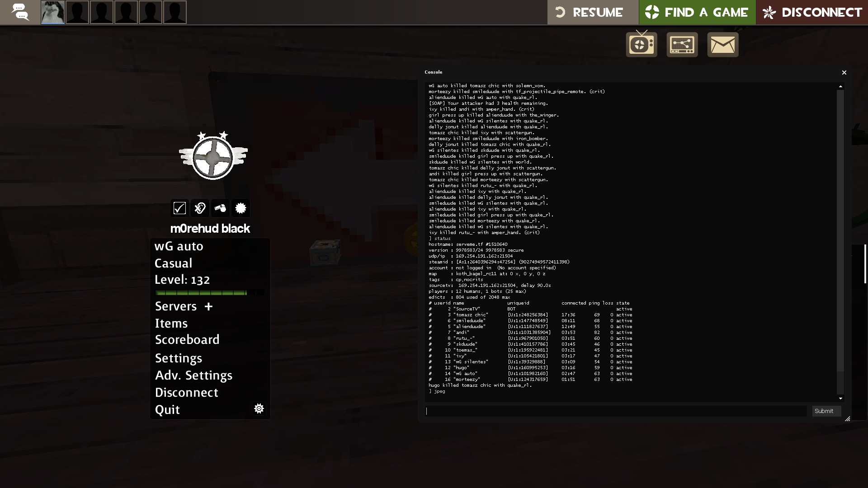Open the network graph panel icon
Viewport: 868px width, 488px height.
click(x=682, y=44)
